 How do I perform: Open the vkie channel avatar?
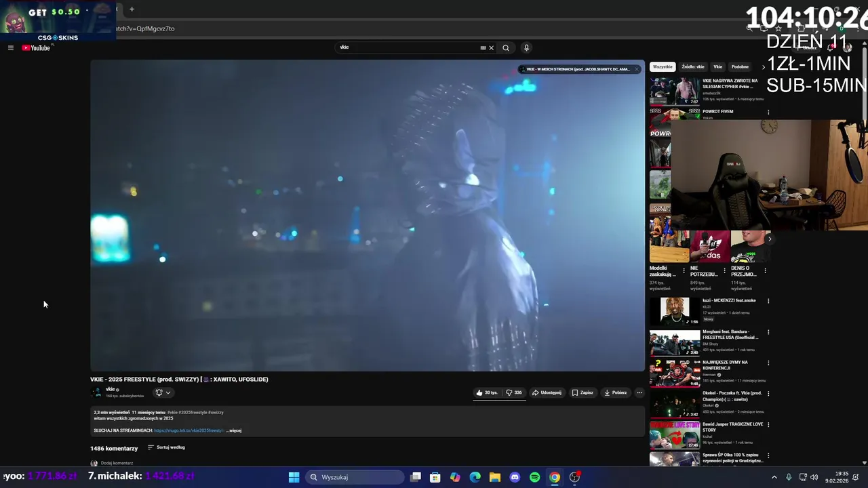click(x=96, y=392)
